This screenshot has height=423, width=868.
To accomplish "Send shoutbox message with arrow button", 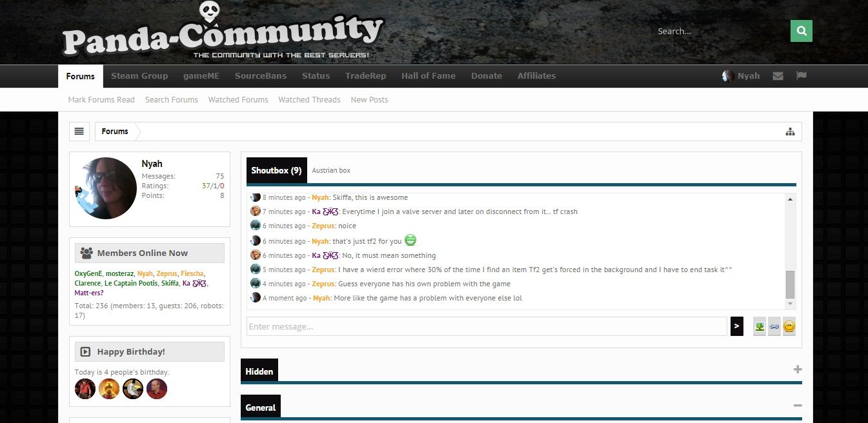I will click(736, 327).
